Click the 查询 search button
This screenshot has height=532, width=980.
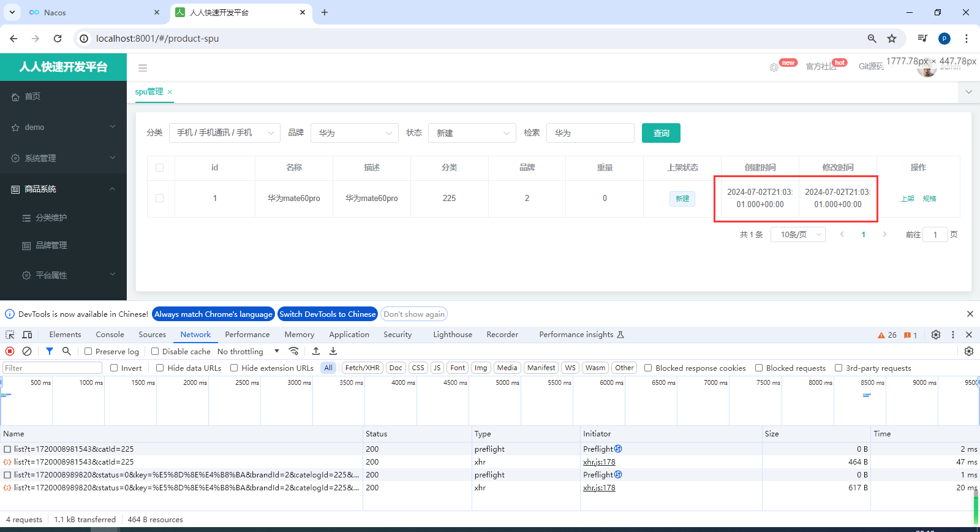(661, 133)
